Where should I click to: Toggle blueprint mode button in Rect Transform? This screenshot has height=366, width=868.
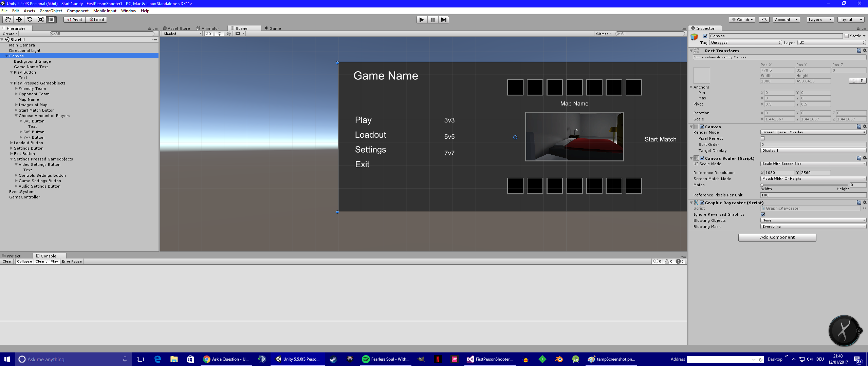[x=853, y=81]
